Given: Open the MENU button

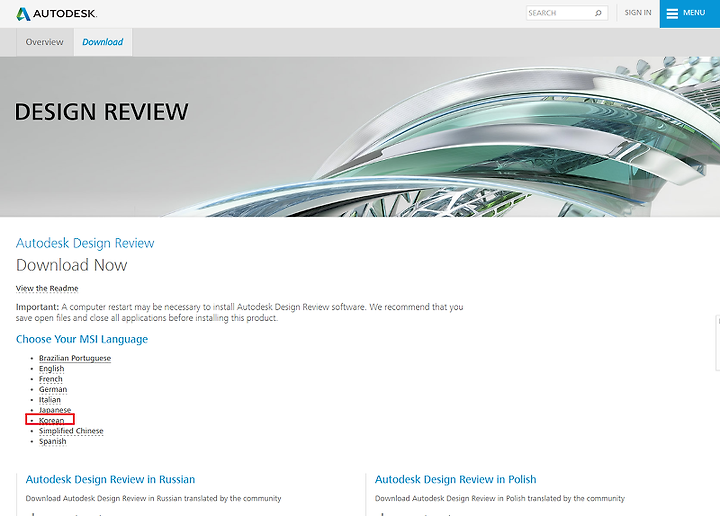Looking at the screenshot, I should click(x=690, y=14).
